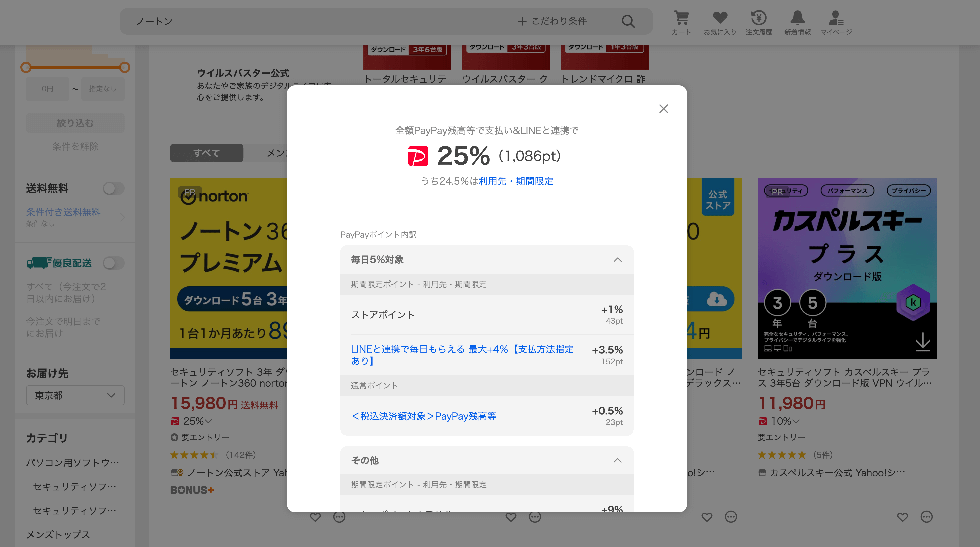Open the My Page (マイページ) icon
Screen dimensions: 980x547
click(x=836, y=22)
